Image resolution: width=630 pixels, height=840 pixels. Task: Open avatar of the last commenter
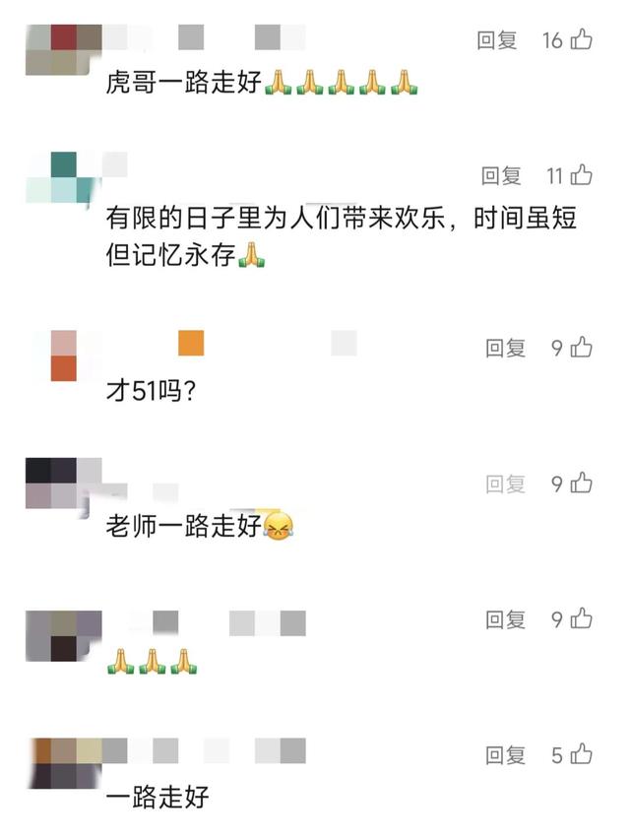tap(64, 763)
